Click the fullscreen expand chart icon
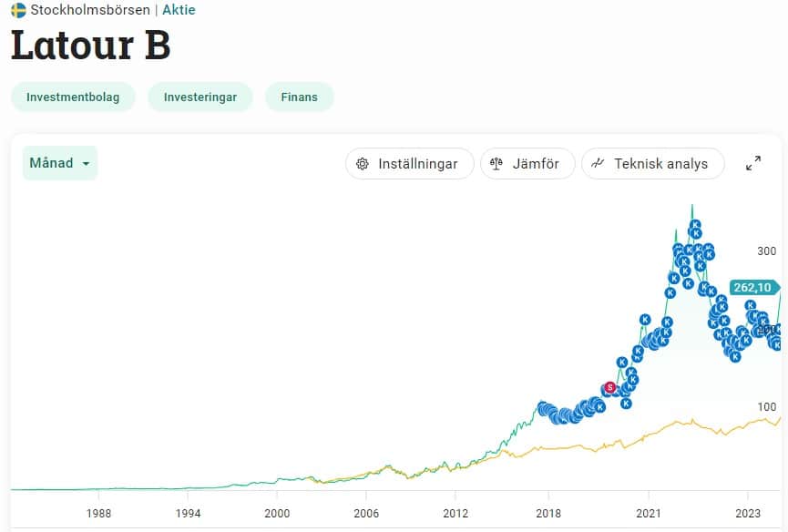This screenshot has height=532, width=788. [752, 163]
